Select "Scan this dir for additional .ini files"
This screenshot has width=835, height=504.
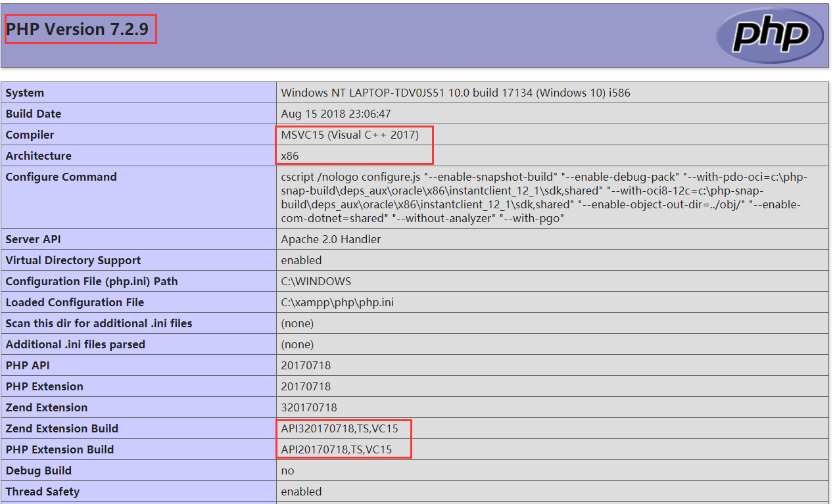(x=99, y=323)
